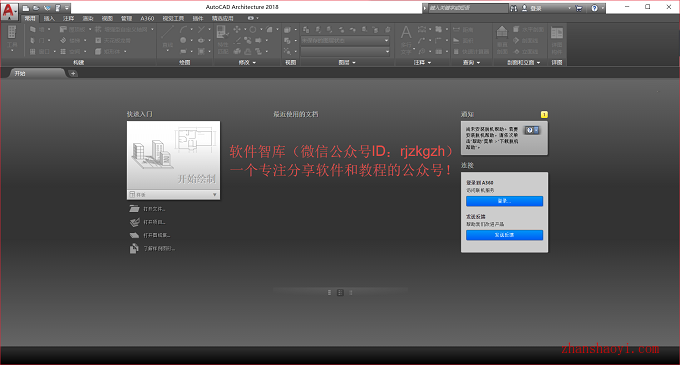Viewport: 680px width, 365px height.
Task: Click the 打开项目 (Open Project) link
Action: (154, 222)
